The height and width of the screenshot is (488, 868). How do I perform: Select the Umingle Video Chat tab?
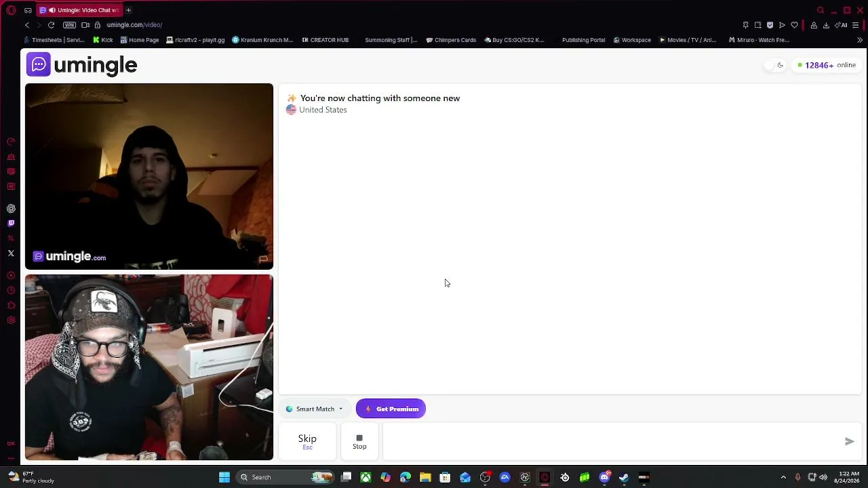pos(78,10)
